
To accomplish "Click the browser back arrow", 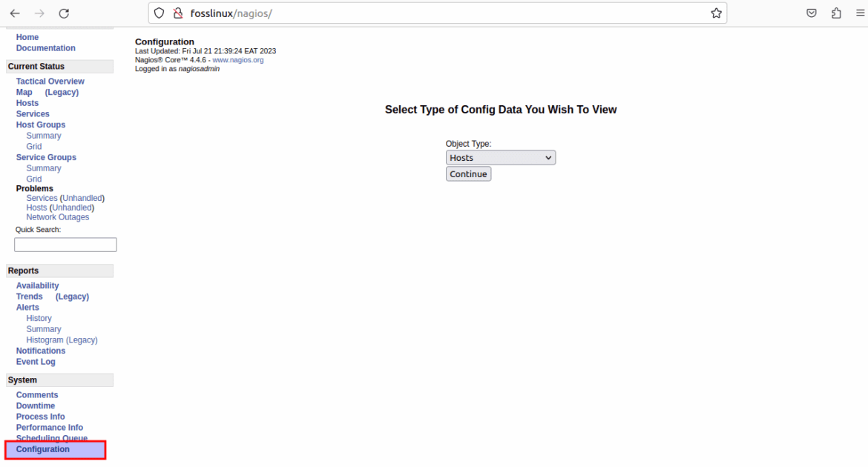I will [15, 13].
